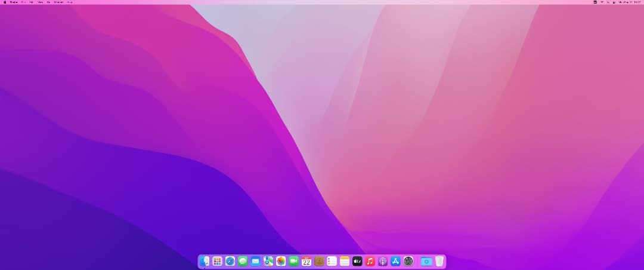Expand the Downloads folder stack
The width and height of the screenshot is (644, 270).
[x=426, y=261]
